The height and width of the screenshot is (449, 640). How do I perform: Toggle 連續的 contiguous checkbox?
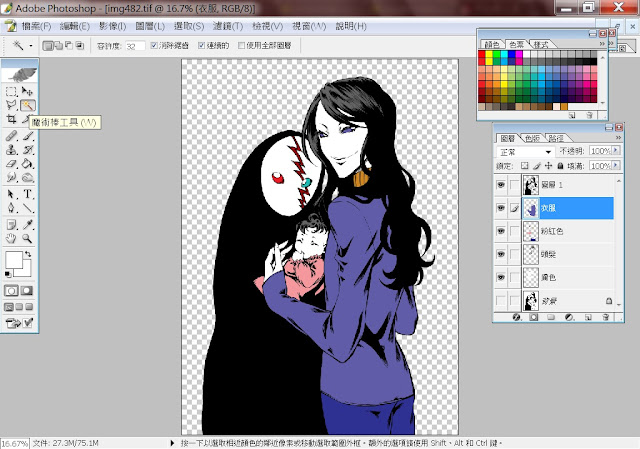[x=201, y=45]
